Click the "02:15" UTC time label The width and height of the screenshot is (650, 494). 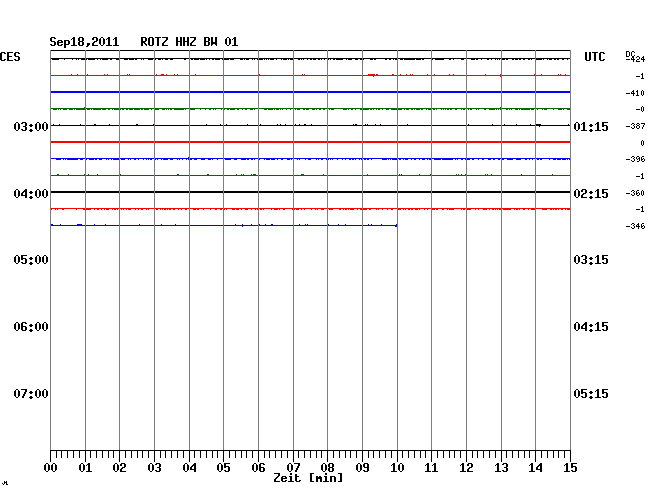[x=591, y=194]
